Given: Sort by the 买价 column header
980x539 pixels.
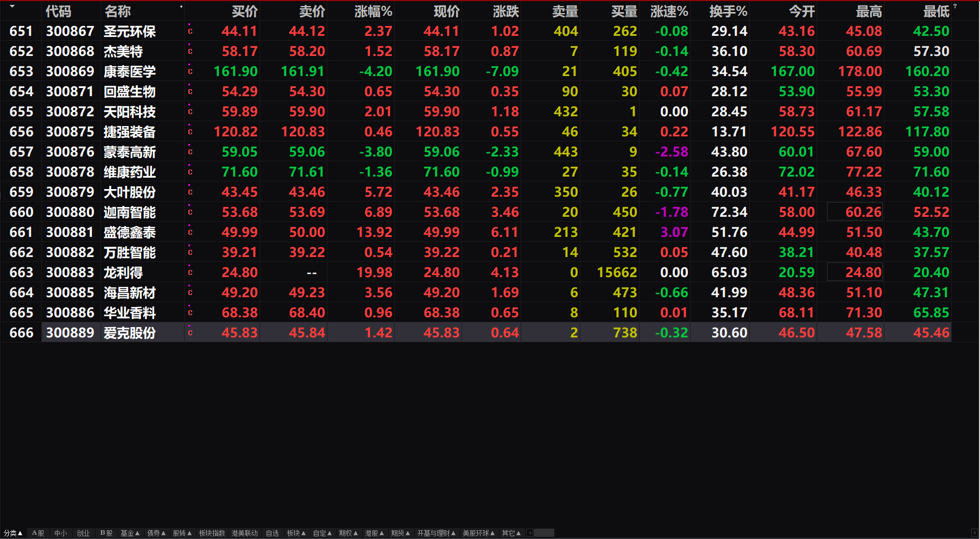Looking at the screenshot, I should [x=245, y=11].
